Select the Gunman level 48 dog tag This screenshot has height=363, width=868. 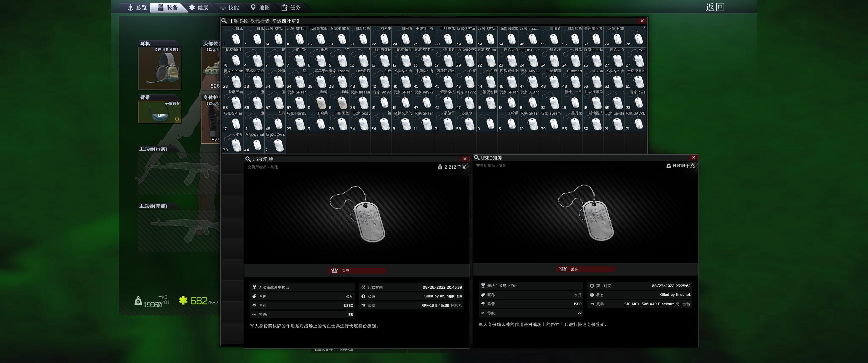point(572,79)
